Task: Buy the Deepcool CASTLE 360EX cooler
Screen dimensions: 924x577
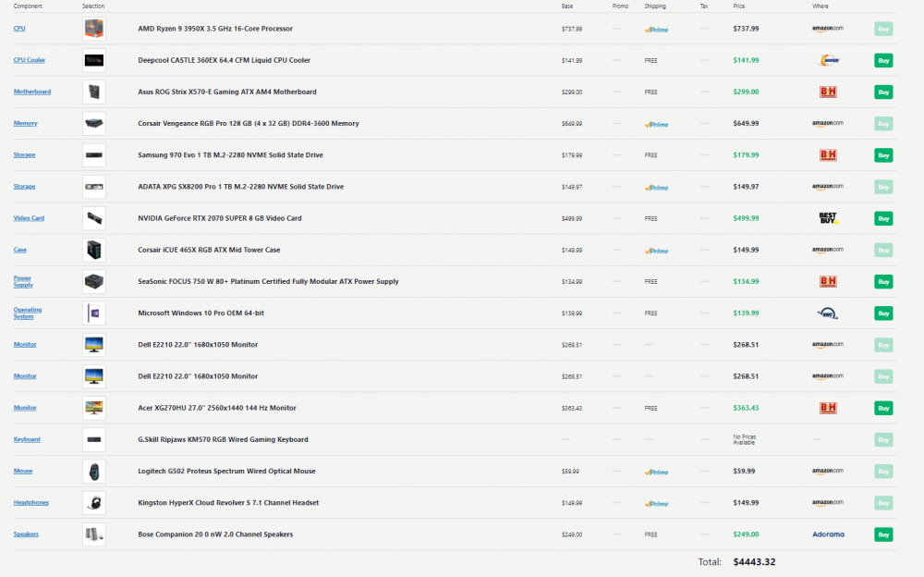Action: (883, 60)
